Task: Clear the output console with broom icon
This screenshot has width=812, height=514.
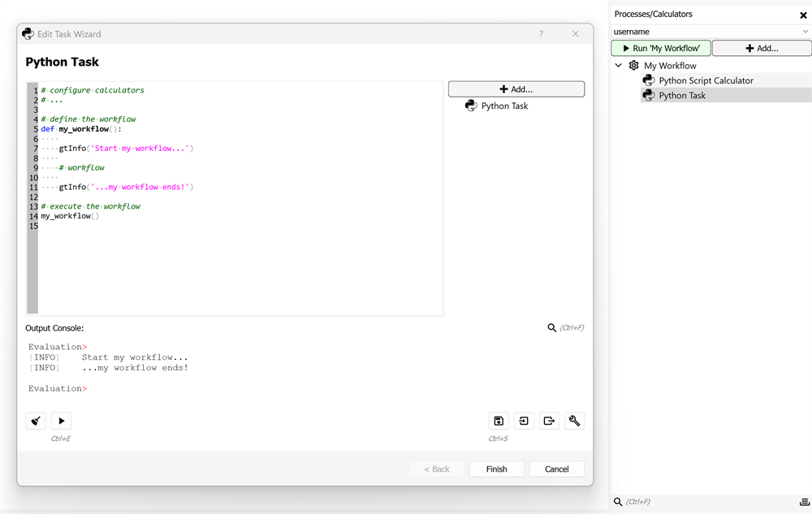Action: click(x=36, y=421)
